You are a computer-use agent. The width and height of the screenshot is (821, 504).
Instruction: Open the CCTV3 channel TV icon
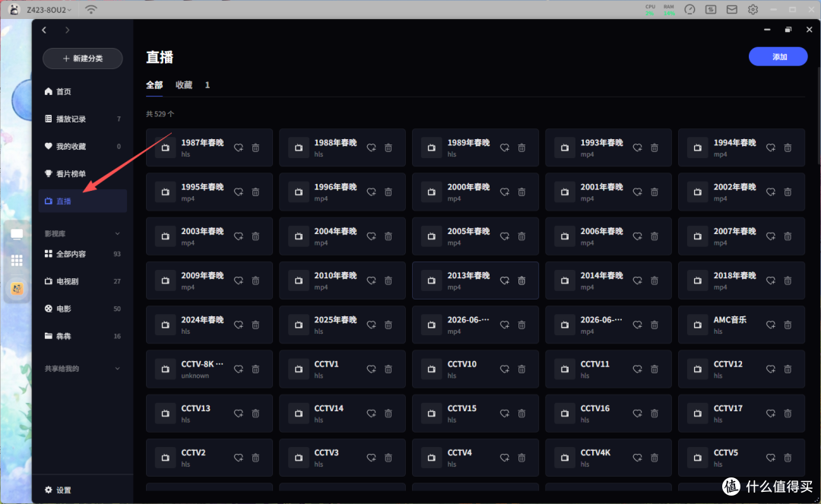tap(299, 458)
